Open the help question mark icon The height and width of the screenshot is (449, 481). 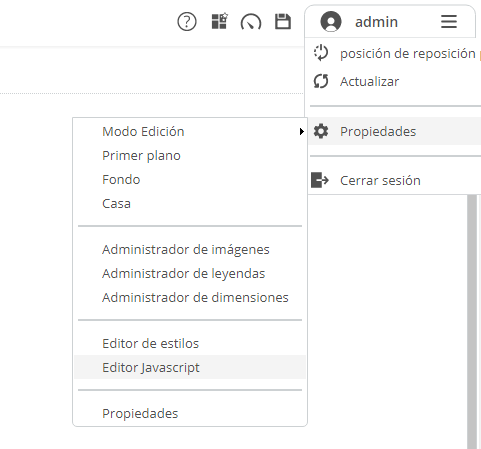point(187,22)
